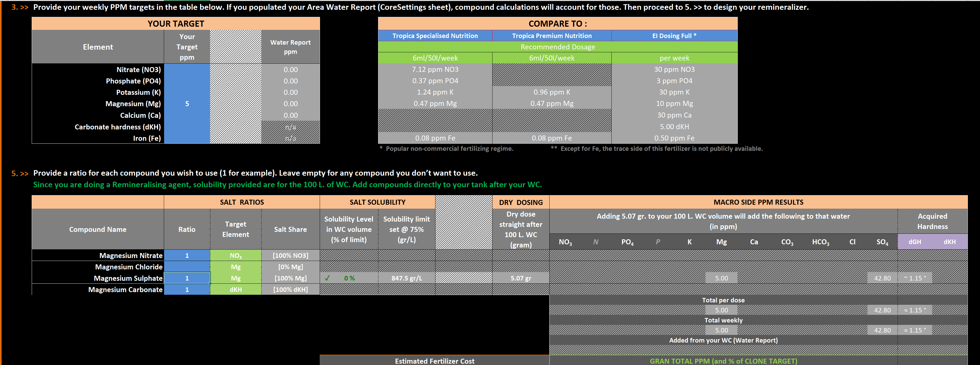The height and width of the screenshot is (365, 980).
Task: Click the '[100% dKH]' salt share cell
Action: [x=291, y=290]
